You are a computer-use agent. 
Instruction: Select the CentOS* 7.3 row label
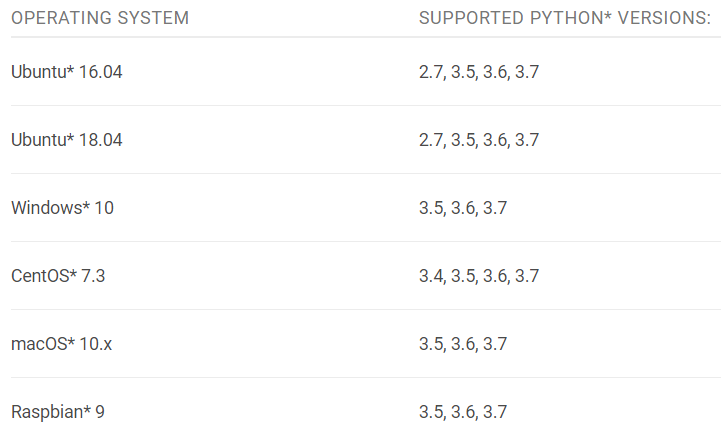point(58,276)
